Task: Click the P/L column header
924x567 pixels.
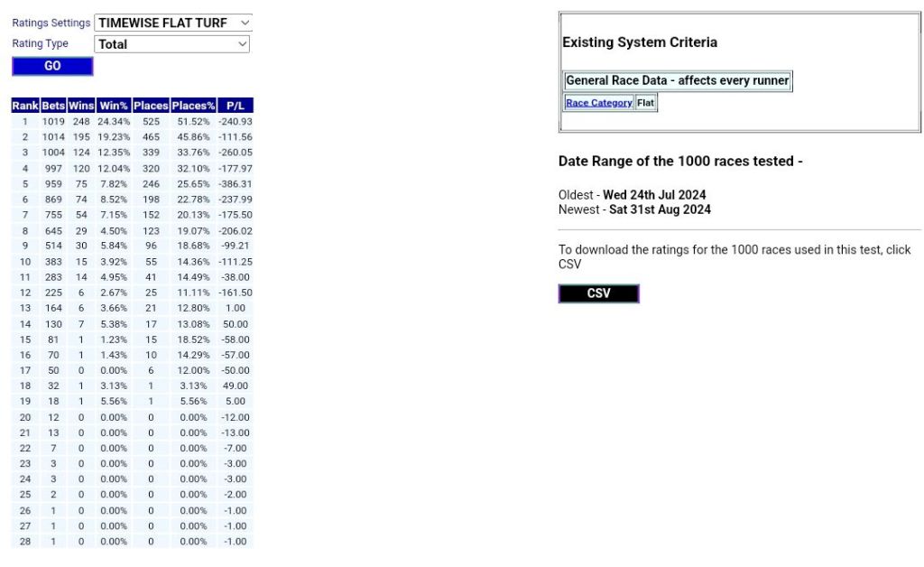Action: tap(236, 106)
